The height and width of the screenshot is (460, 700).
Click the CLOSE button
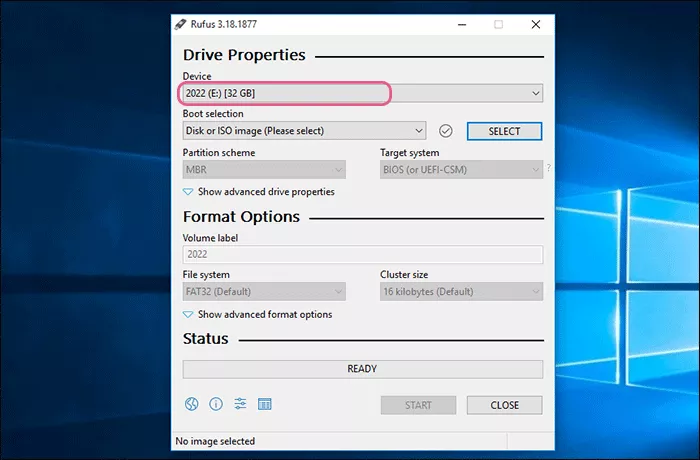tap(504, 405)
